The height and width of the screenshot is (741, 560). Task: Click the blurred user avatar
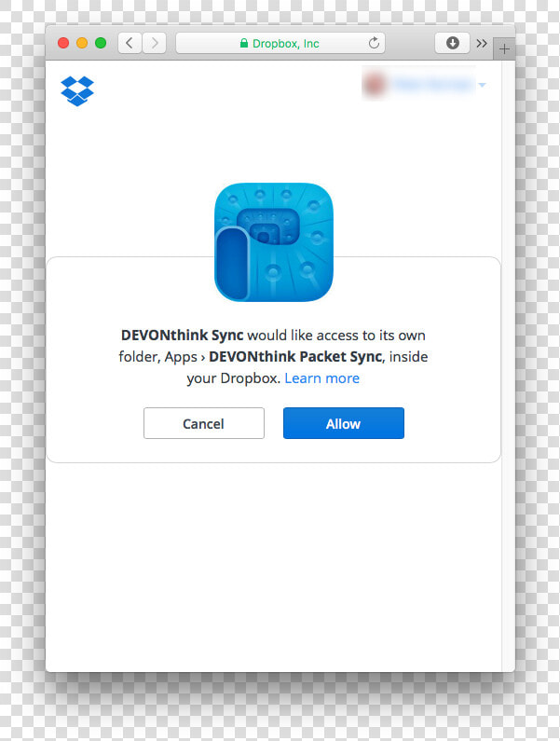click(x=375, y=85)
